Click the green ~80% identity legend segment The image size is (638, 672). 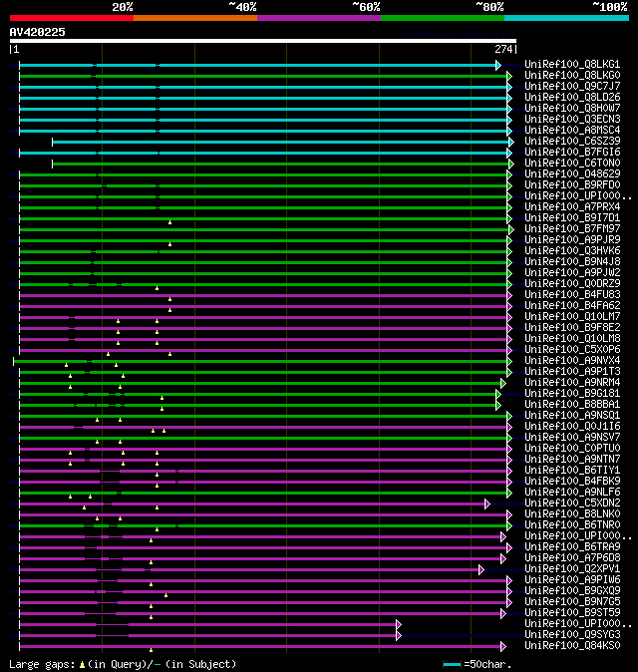[x=443, y=18]
